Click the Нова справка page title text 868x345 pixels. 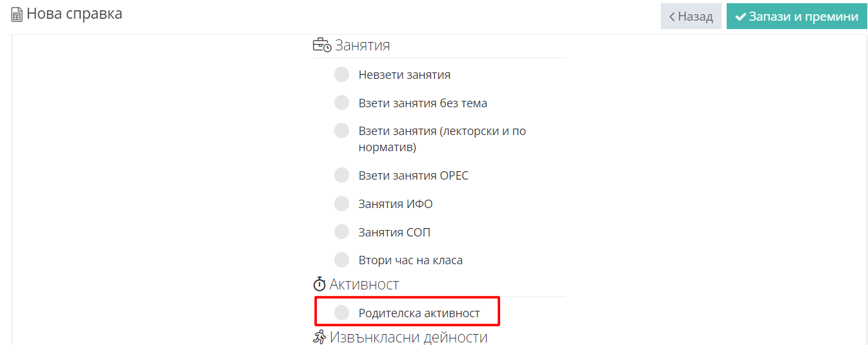click(x=74, y=14)
